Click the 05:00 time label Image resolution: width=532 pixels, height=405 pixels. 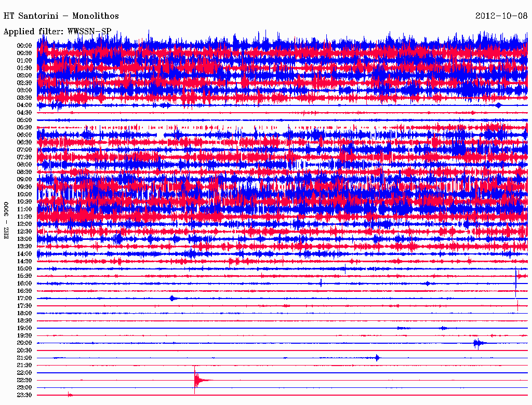coord(24,120)
